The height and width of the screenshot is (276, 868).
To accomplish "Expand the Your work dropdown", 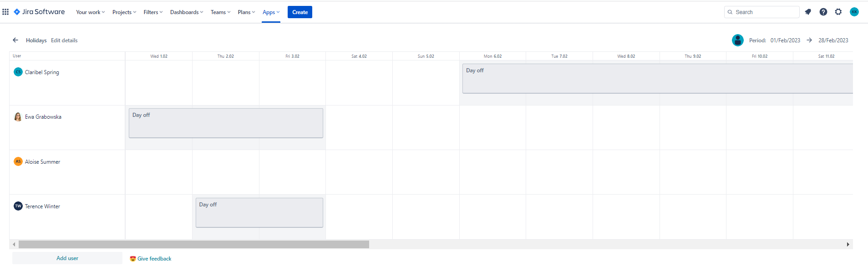I will tap(90, 12).
